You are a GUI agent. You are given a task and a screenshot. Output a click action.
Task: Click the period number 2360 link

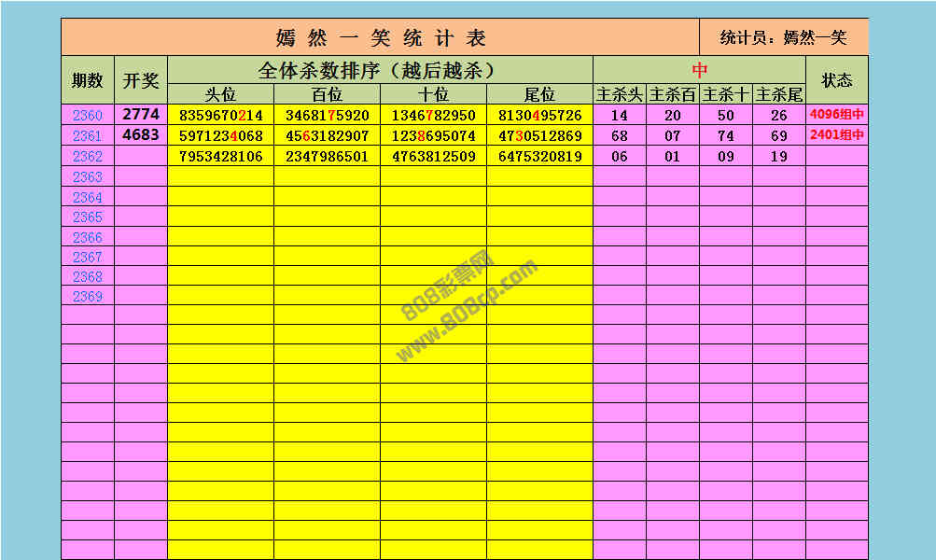click(88, 116)
